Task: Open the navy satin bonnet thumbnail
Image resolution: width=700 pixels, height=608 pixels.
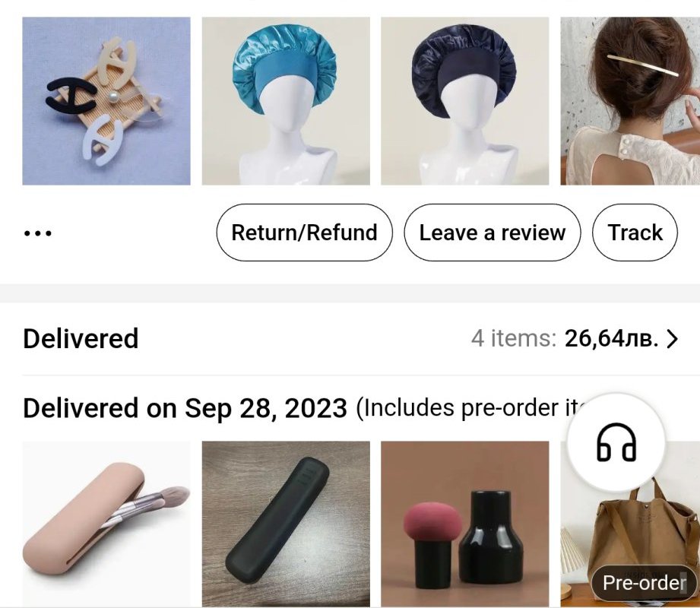Action: (x=464, y=101)
